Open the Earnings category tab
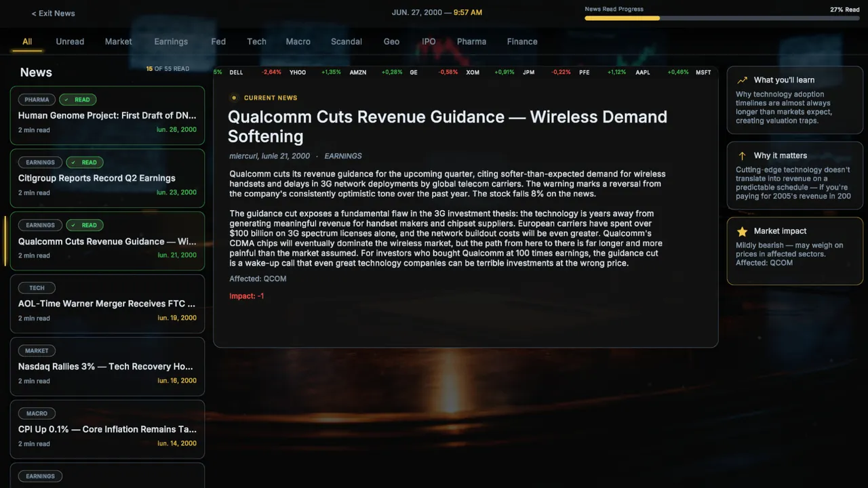868x488 pixels. pos(171,41)
